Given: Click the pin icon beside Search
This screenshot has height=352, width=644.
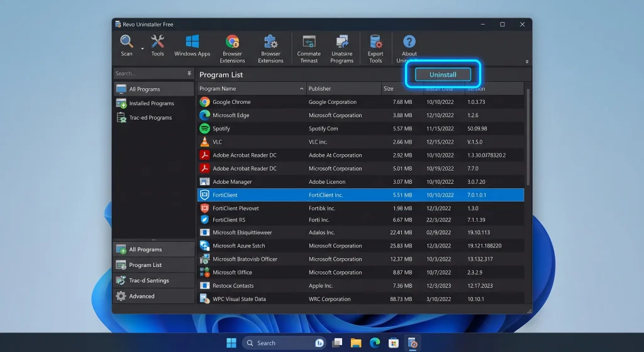Looking at the screenshot, I should 189,73.
